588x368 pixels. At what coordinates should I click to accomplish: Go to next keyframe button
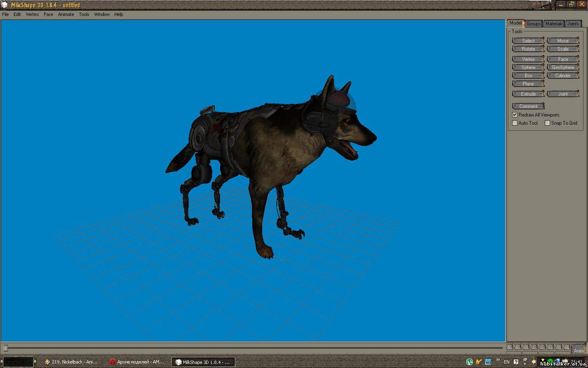coord(558,347)
